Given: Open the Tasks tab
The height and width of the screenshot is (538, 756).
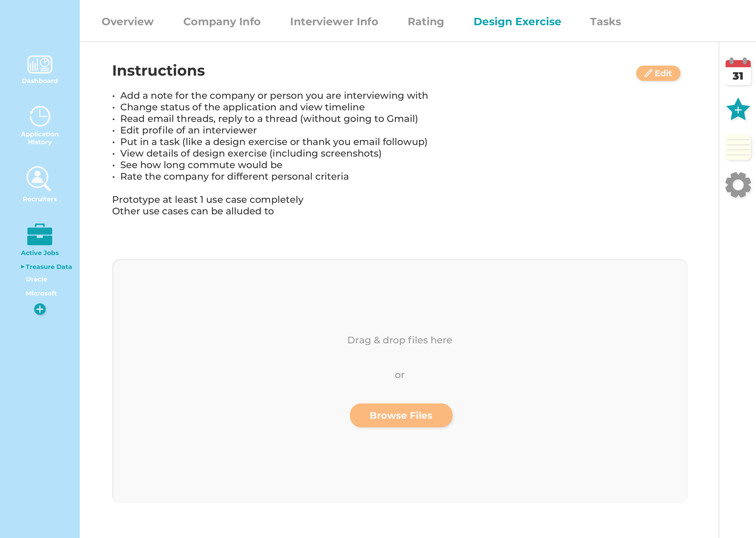Looking at the screenshot, I should 605,22.
